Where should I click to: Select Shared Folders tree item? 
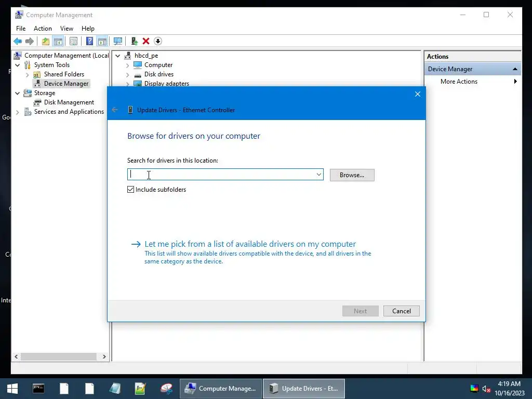64,74
